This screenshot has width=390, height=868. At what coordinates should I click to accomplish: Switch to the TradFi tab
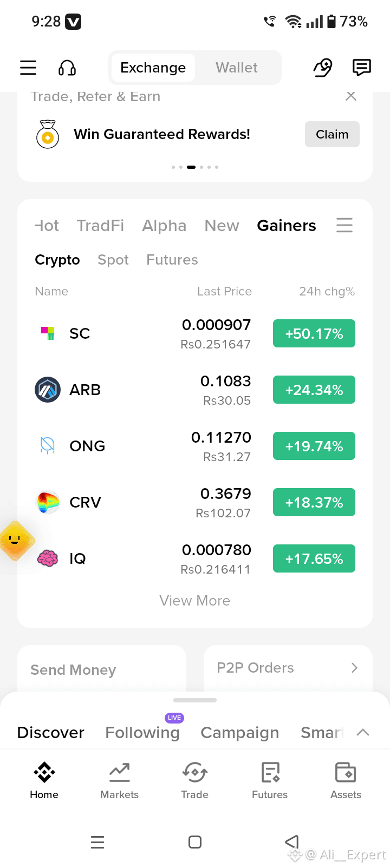pos(100,226)
